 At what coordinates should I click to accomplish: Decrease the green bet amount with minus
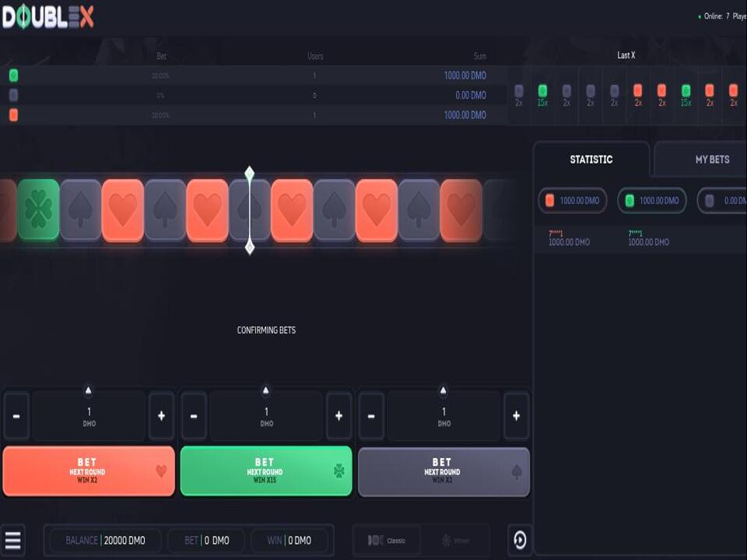tap(194, 416)
